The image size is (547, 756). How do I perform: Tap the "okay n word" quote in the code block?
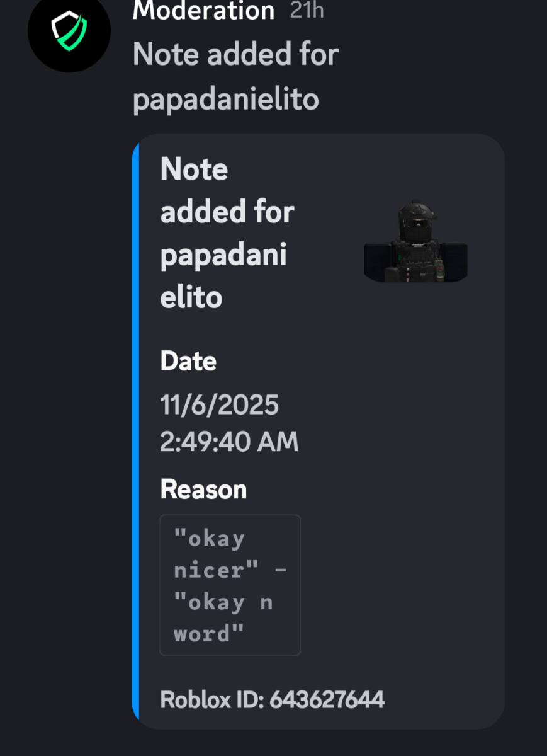223,618
